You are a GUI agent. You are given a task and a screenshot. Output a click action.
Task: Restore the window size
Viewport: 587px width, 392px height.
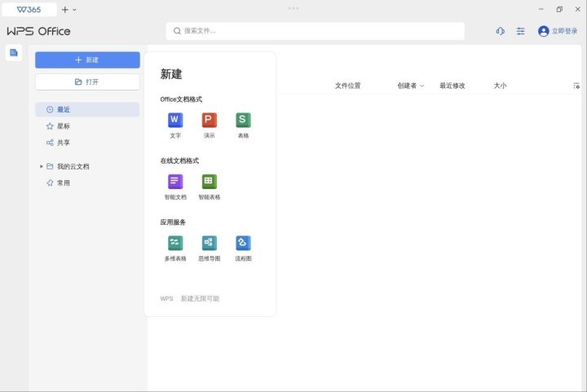559,9
